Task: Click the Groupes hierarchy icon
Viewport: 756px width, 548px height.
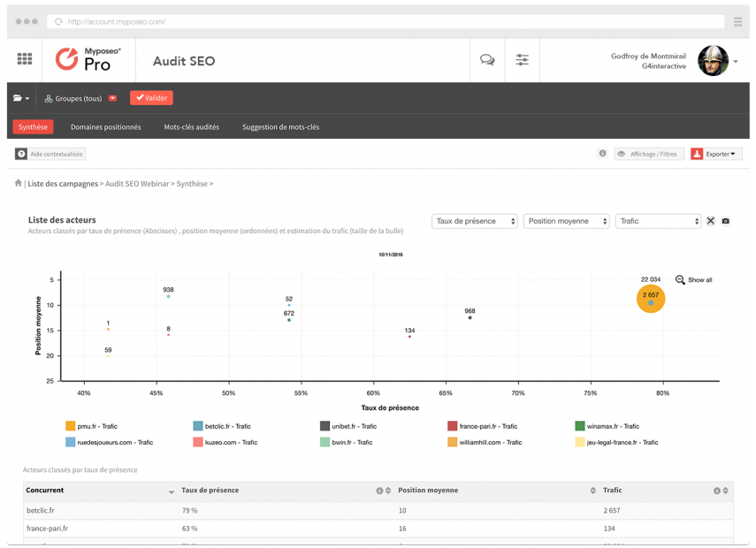Action: [x=49, y=99]
